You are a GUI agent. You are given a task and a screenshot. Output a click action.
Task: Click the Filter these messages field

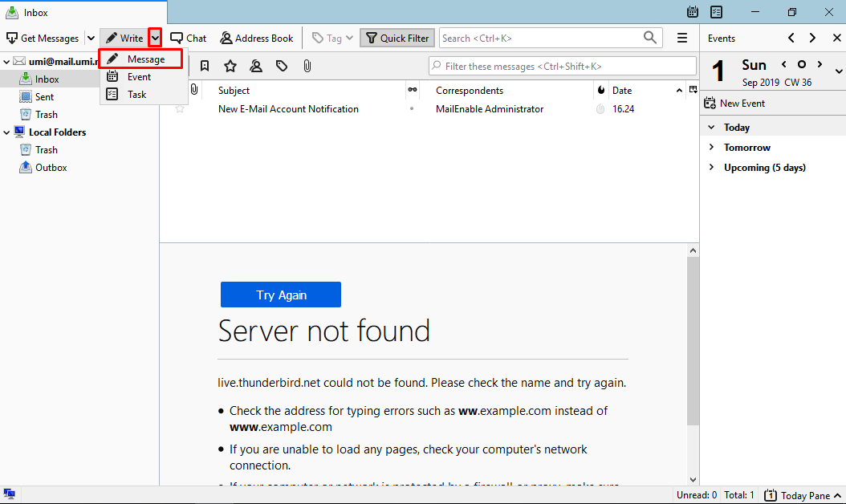[562, 66]
